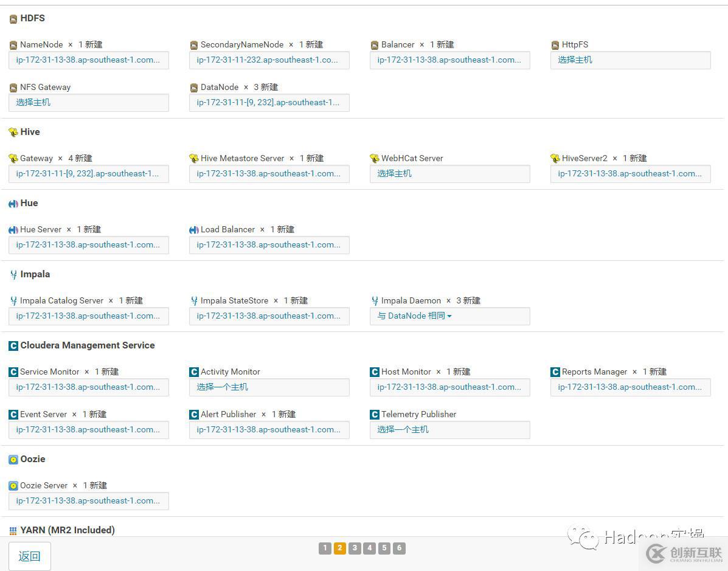Screen dimensions: 728x571
Task: Click the Impala Daemon icon
Action: click(x=375, y=301)
